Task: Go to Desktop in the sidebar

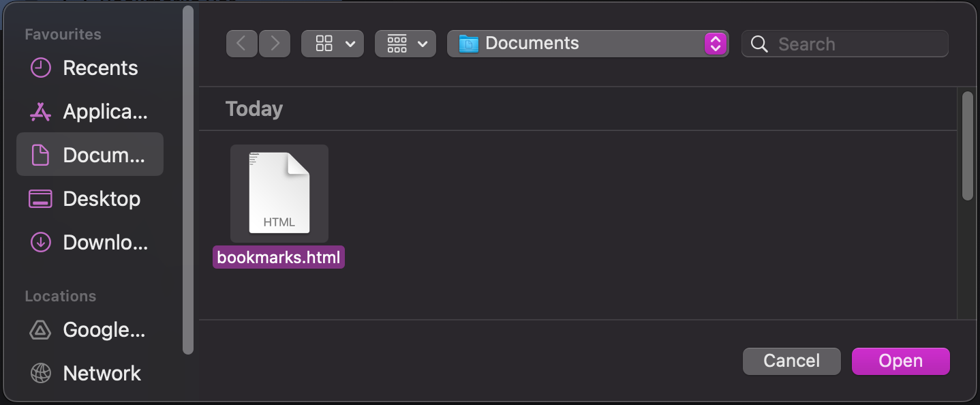Action: pos(90,199)
